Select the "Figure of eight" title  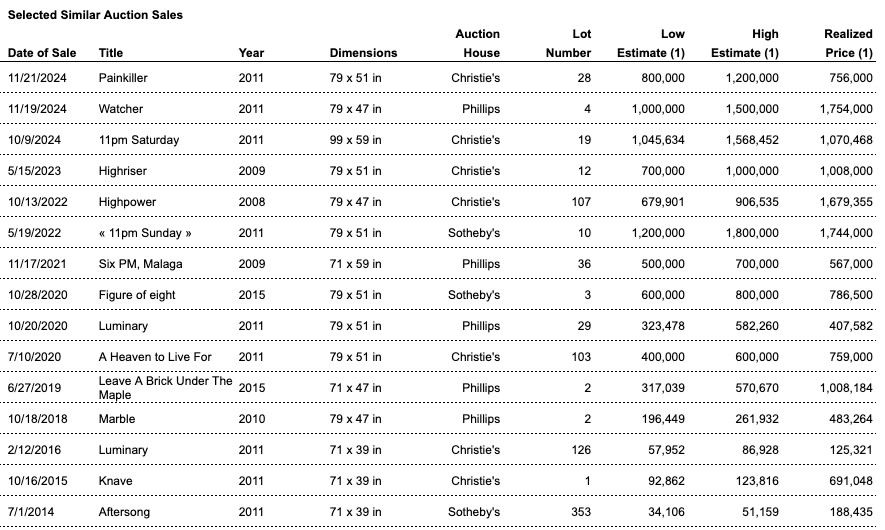click(x=137, y=295)
